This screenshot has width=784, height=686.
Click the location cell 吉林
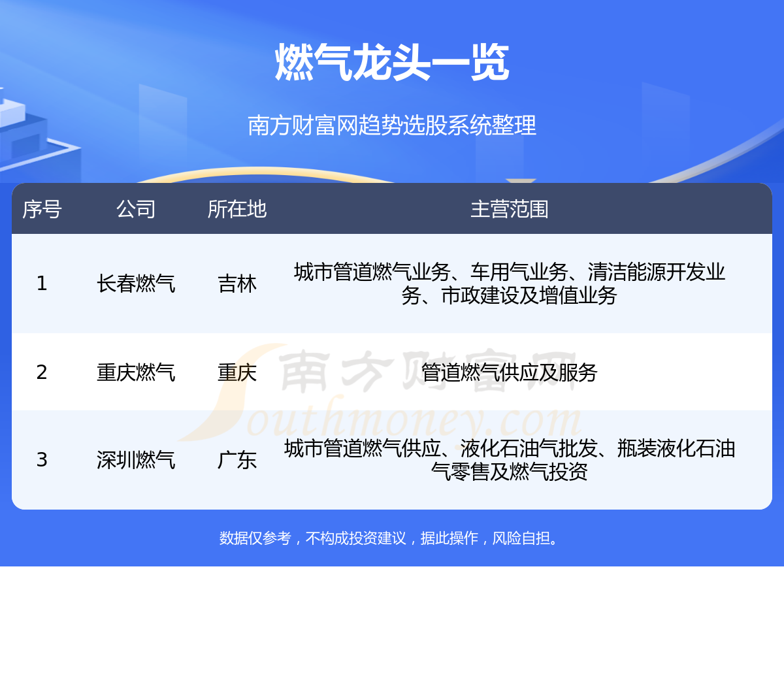pos(237,284)
